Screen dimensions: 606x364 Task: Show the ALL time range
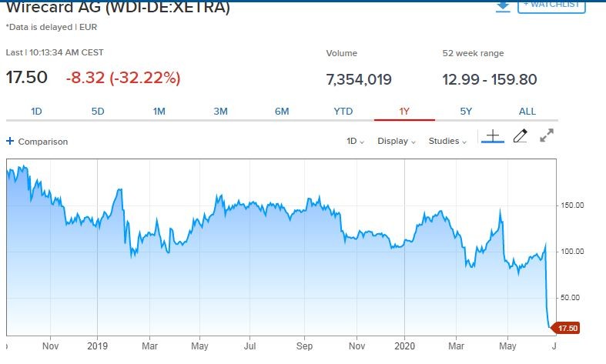click(x=527, y=112)
